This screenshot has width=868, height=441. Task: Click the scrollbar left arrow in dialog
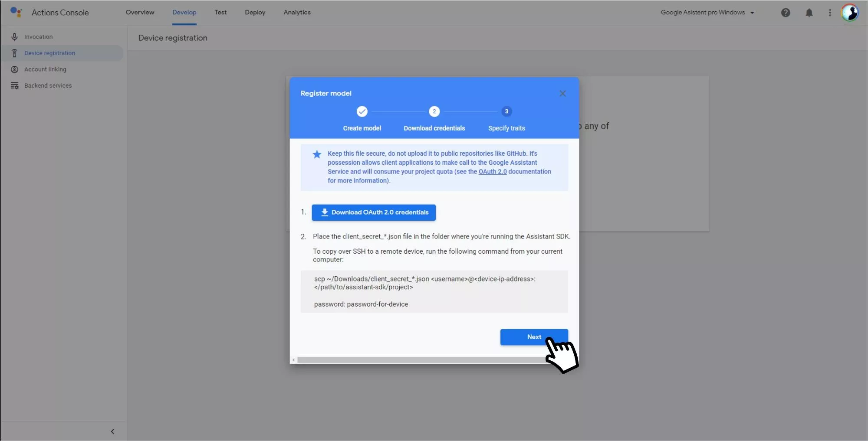(294, 360)
